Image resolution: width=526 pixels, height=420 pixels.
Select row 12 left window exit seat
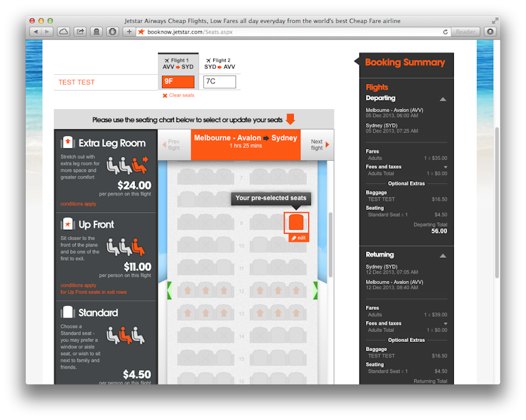coord(187,291)
